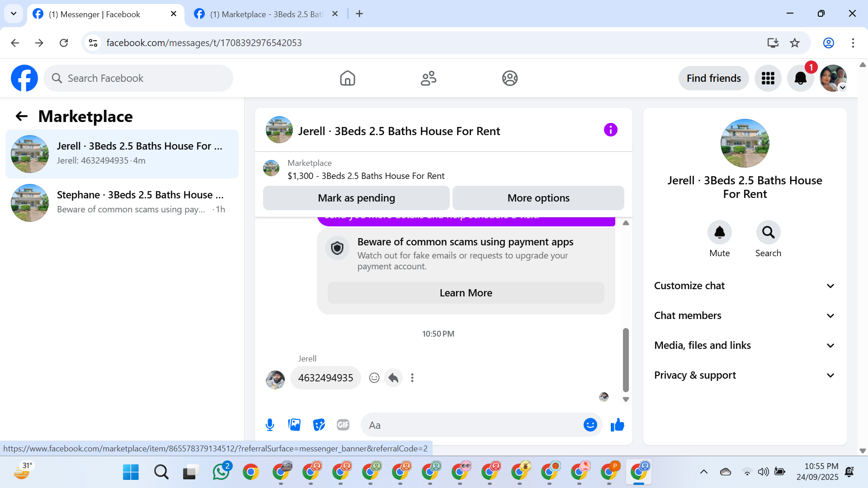This screenshot has width=868, height=488.
Task: Mute this conversation
Action: coord(719,232)
